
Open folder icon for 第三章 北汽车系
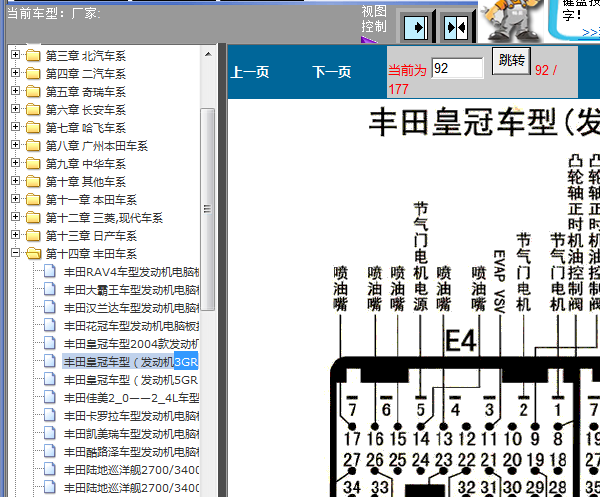33,55
